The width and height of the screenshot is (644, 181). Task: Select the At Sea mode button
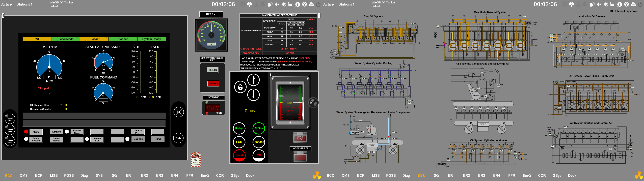pyautogui.click(x=258, y=128)
